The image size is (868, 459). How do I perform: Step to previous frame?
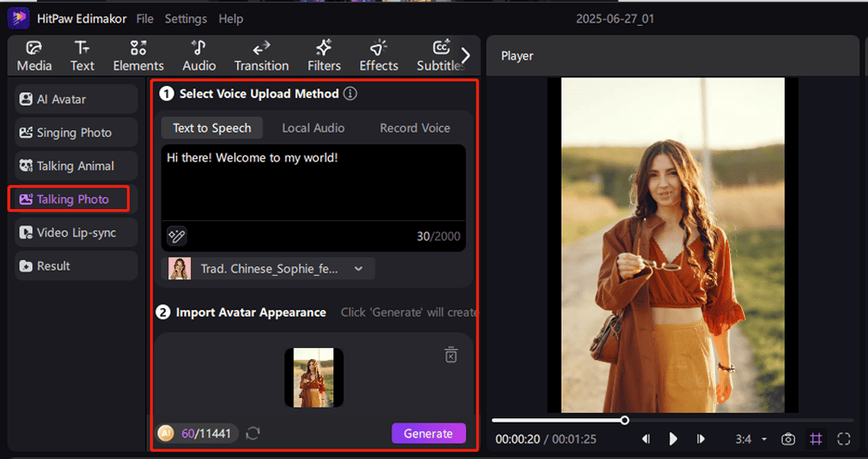click(x=646, y=439)
